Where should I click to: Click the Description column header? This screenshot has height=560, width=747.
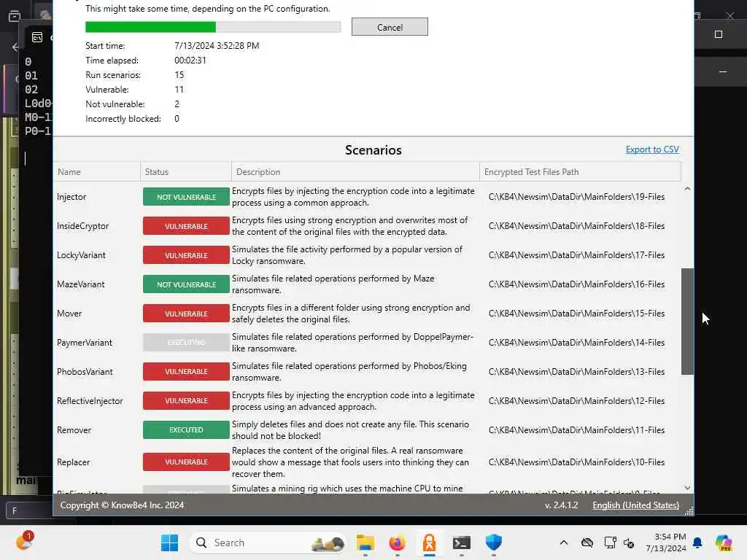(355, 172)
